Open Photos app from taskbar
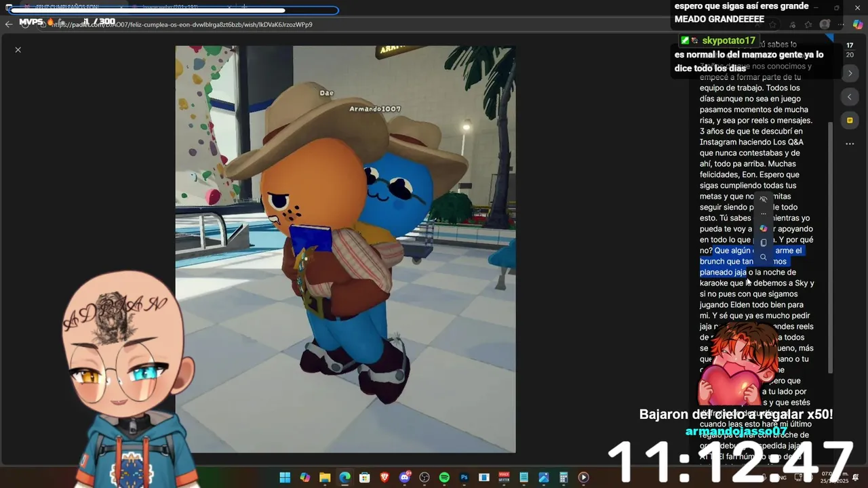Image resolution: width=868 pixels, height=488 pixels. [544, 477]
